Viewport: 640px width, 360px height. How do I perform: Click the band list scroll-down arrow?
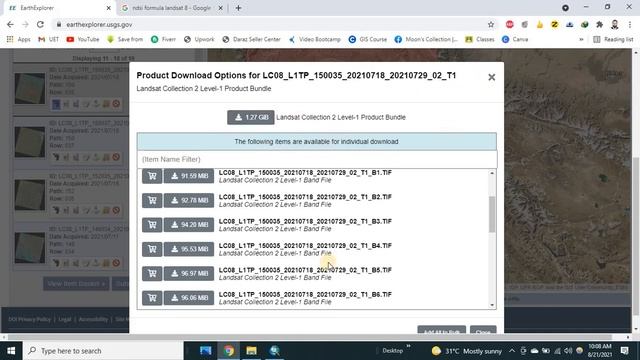coord(492,305)
